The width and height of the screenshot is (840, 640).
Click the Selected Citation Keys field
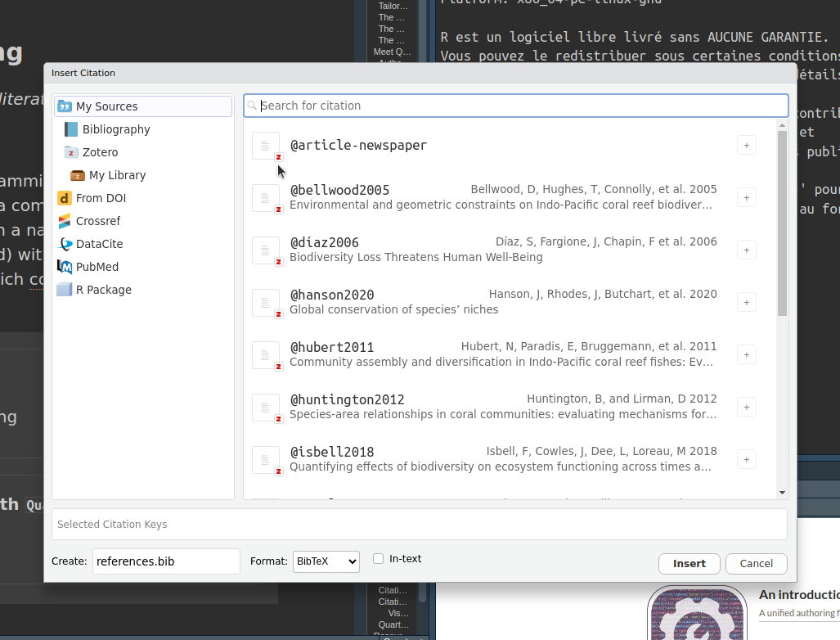click(x=419, y=525)
